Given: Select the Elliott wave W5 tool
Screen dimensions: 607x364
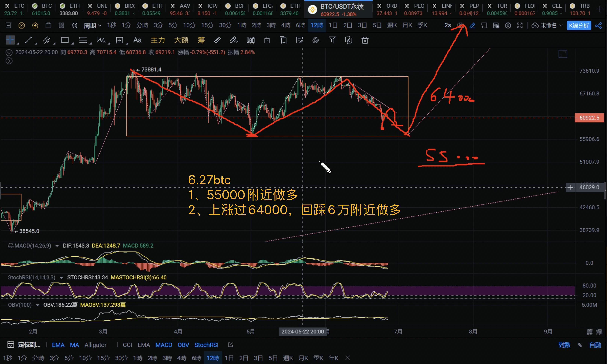Looking at the screenshot, I should (101, 40).
